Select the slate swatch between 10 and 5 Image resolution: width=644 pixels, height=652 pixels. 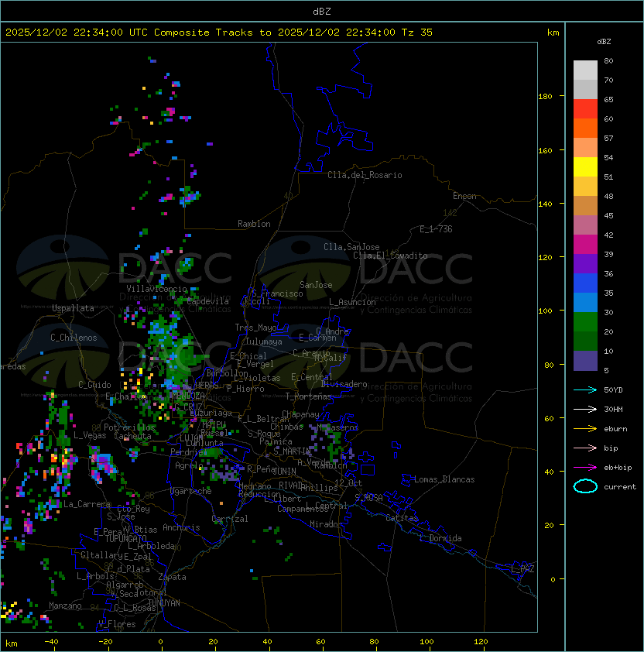pyautogui.click(x=585, y=361)
